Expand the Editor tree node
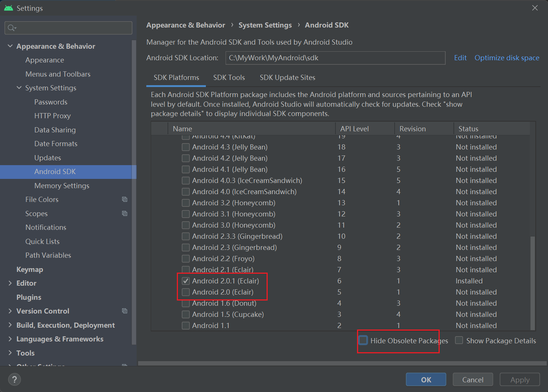The width and height of the screenshot is (548, 392). coord(10,283)
